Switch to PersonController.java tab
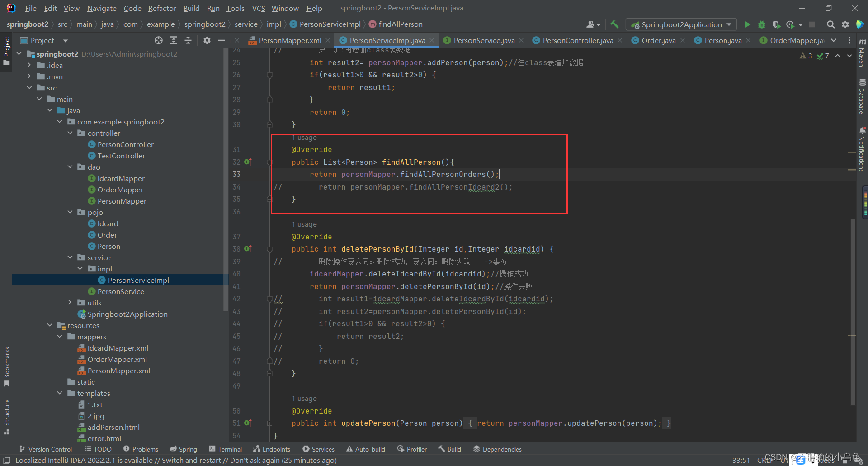The image size is (868, 466). pos(577,40)
